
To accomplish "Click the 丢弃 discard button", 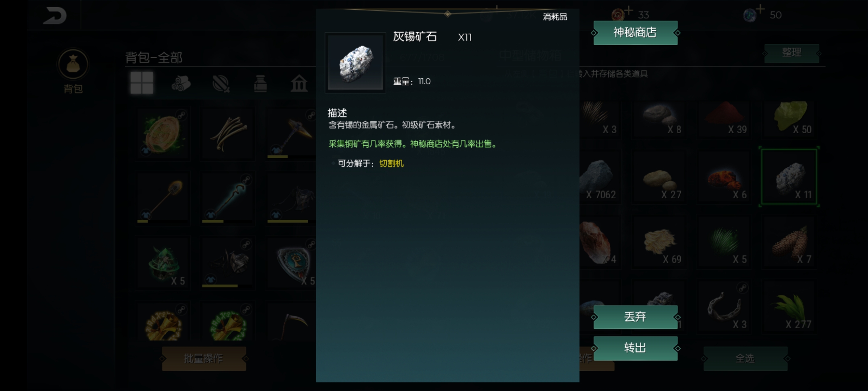I will (x=635, y=317).
